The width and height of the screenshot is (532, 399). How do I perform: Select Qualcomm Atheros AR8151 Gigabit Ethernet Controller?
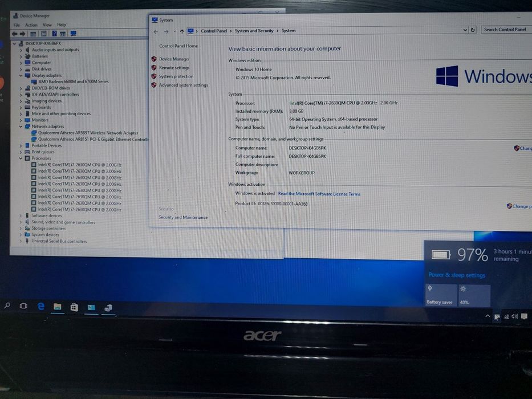tap(93, 139)
